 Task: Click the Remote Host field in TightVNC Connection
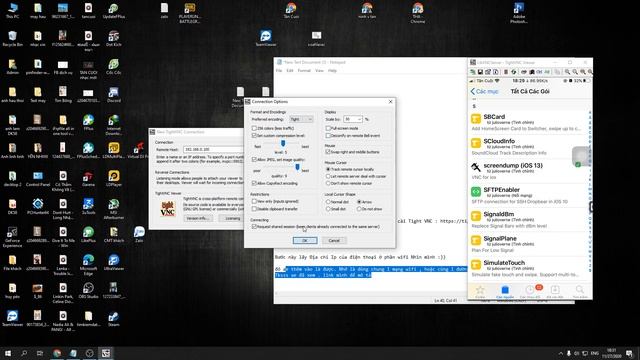click(214, 150)
